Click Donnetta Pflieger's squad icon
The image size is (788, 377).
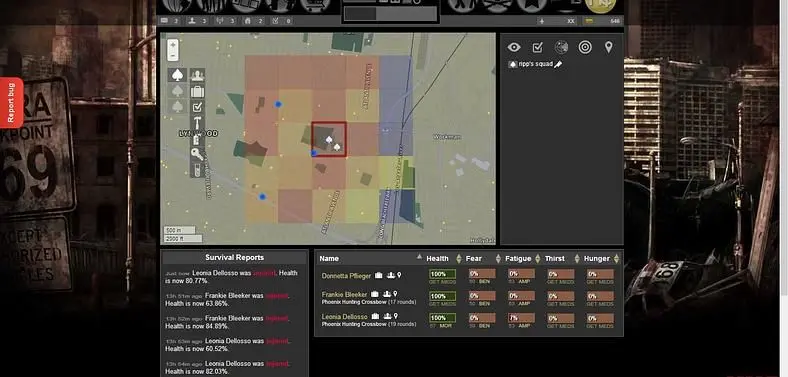coord(391,275)
